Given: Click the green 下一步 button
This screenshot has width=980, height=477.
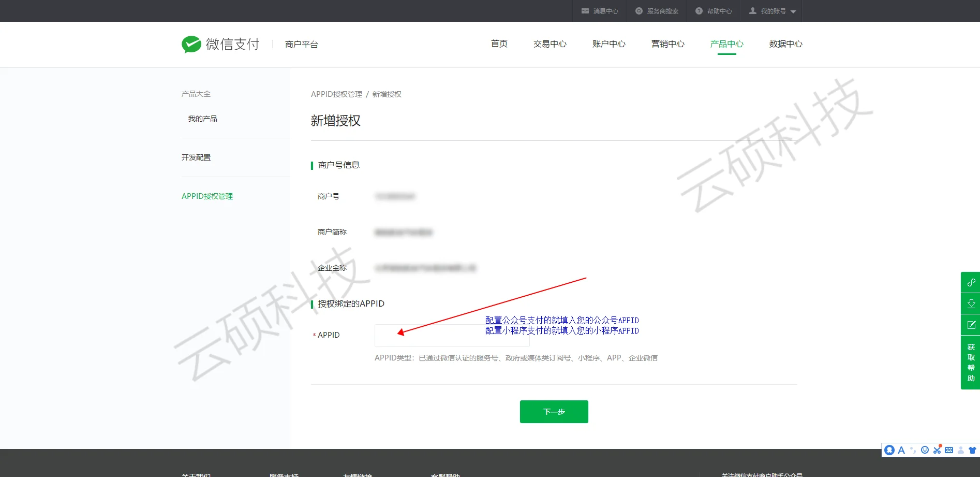Looking at the screenshot, I should [x=554, y=412].
